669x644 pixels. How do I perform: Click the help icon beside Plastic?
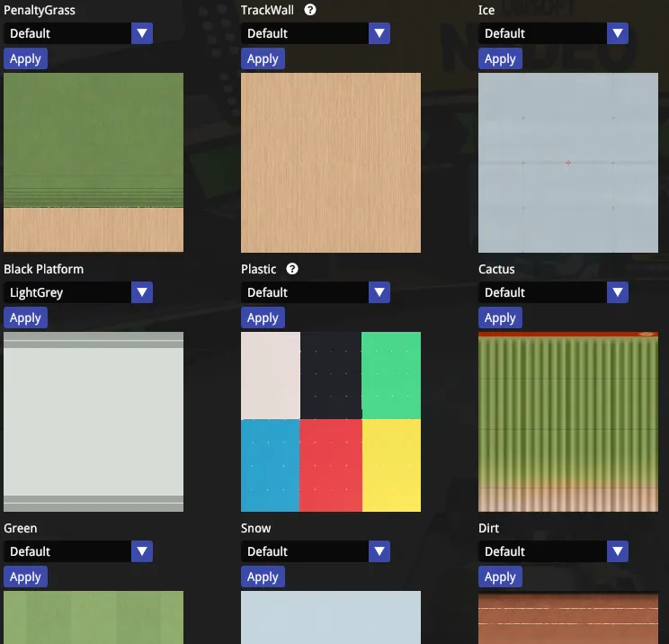(x=292, y=269)
